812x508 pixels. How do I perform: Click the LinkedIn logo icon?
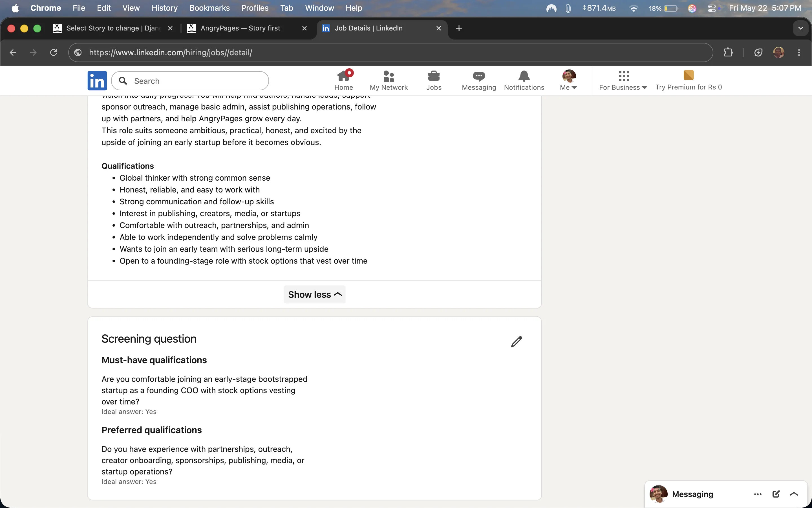point(97,81)
